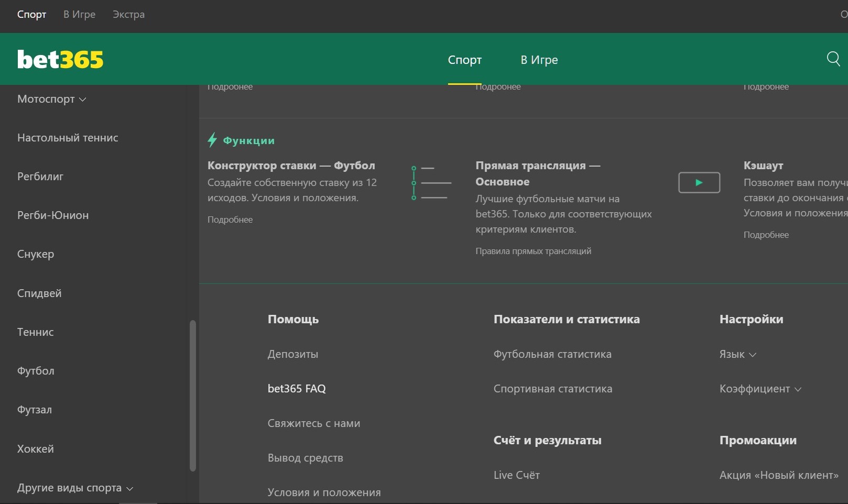Screen dimensions: 848x504
Task: Open Футзал in sidebar
Action: (x=35, y=410)
